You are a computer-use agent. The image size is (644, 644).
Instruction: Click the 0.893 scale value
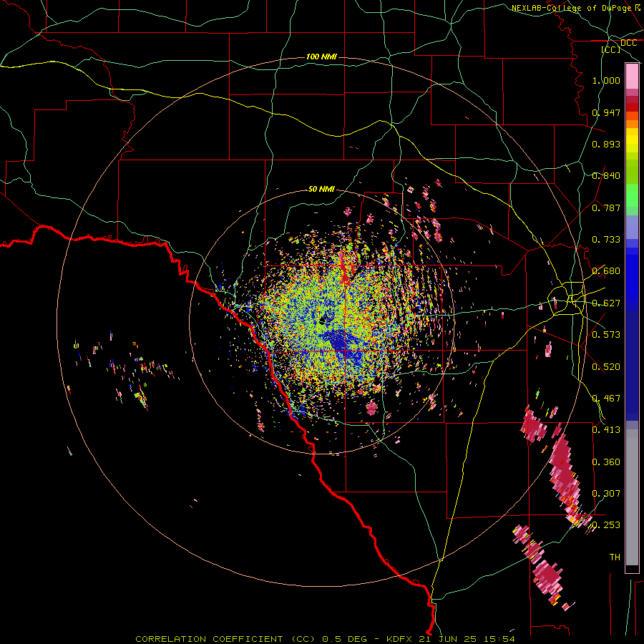point(606,144)
